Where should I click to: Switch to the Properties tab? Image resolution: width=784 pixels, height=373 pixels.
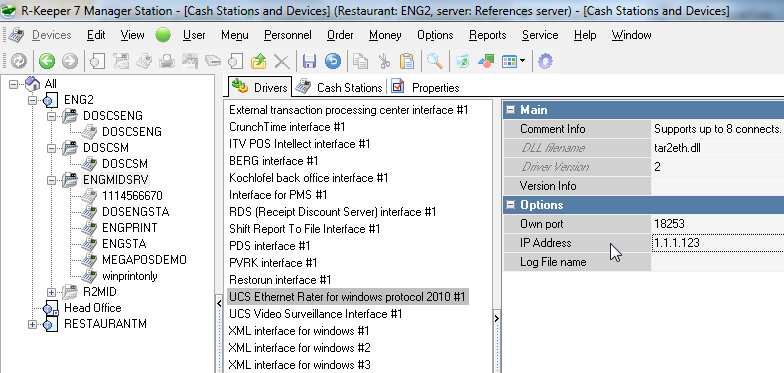pos(426,88)
